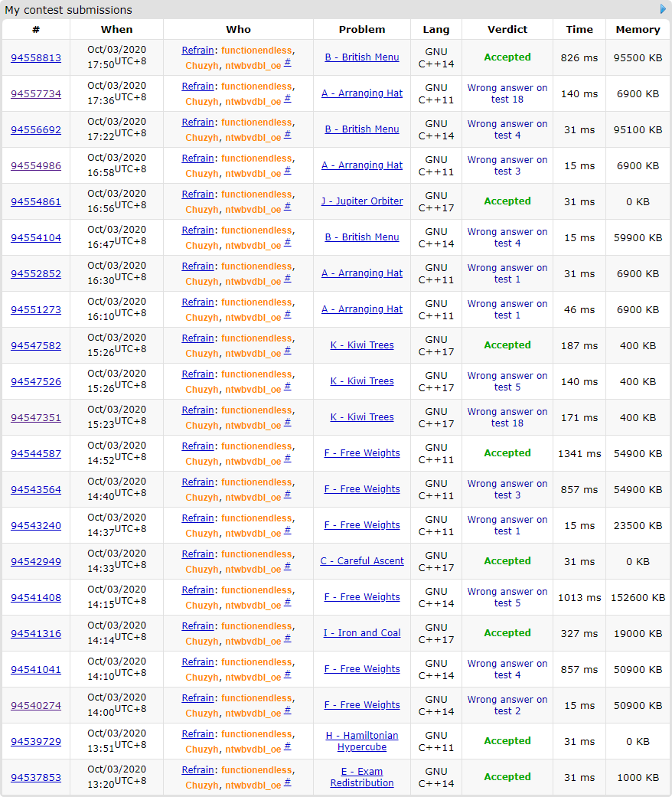Open ntwbvdbl_oe profile in row 94543240
The height and width of the screenshot is (797, 672).
[x=253, y=534]
